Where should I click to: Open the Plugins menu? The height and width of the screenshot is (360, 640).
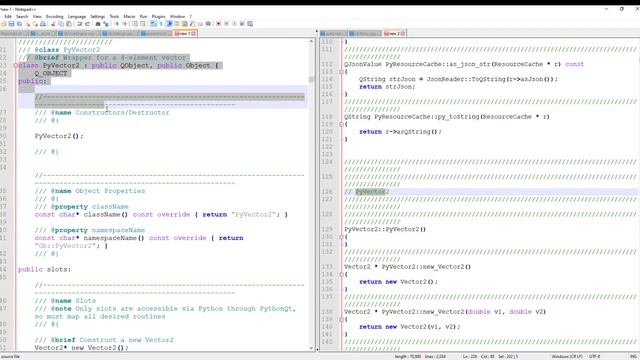[158, 16]
